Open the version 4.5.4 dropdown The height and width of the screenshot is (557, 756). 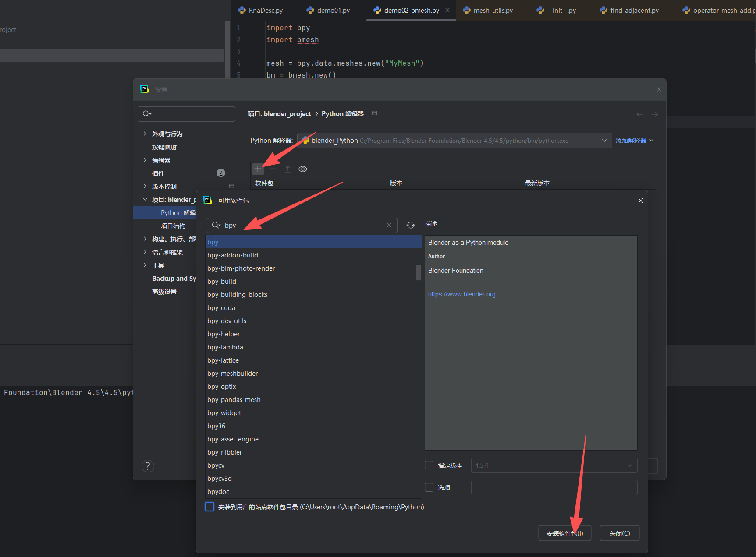[x=554, y=465]
